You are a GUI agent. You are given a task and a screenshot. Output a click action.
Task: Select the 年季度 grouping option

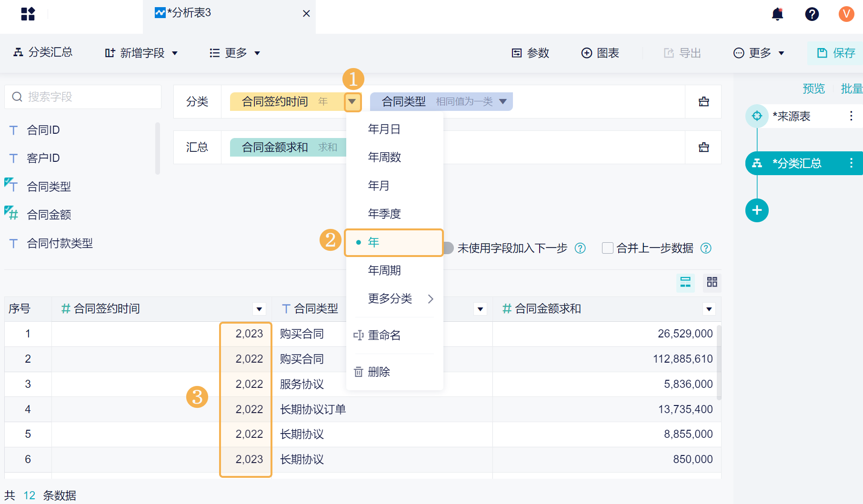click(x=384, y=214)
